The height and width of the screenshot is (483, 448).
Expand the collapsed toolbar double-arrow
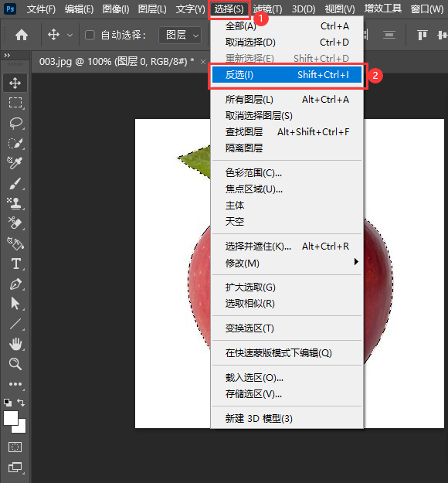pos(7,55)
